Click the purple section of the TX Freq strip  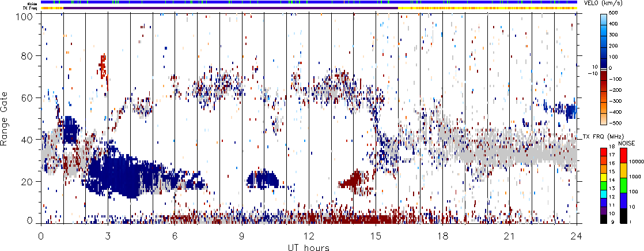click(x=230, y=8)
